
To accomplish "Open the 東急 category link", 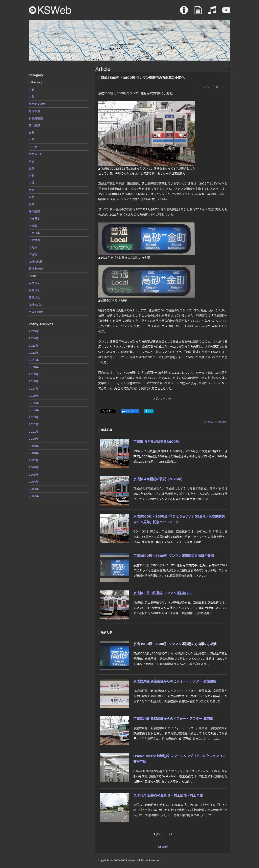I will [31, 133].
